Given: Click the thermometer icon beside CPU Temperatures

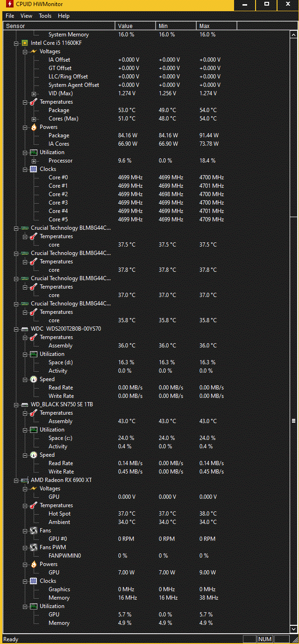Looking at the screenshot, I should click(34, 102).
